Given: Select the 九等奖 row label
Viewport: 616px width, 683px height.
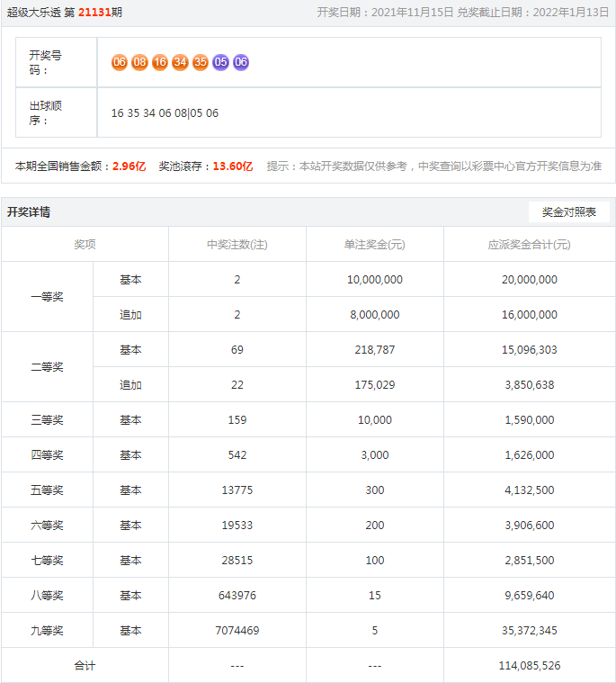Looking at the screenshot, I should pos(47,631).
